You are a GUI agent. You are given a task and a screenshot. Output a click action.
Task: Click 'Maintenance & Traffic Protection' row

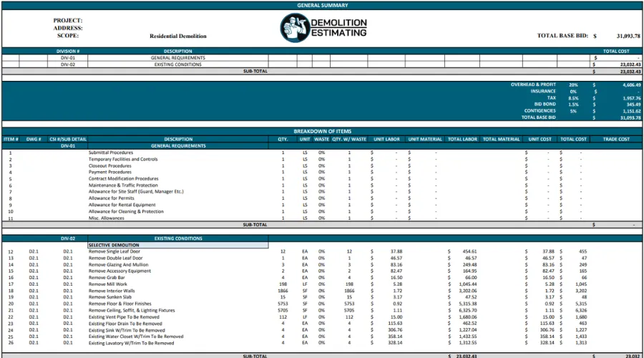[123, 185]
